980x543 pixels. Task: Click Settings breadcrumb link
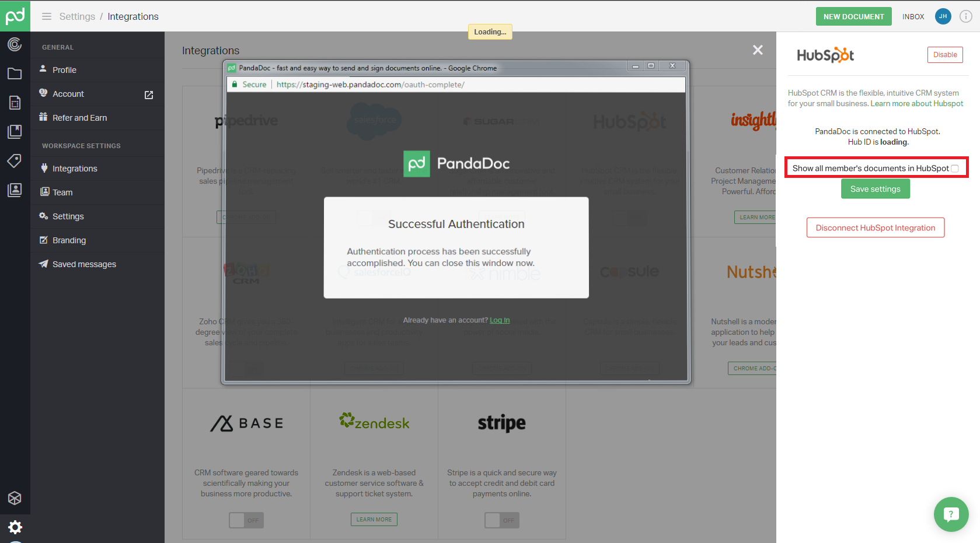click(77, 16)
